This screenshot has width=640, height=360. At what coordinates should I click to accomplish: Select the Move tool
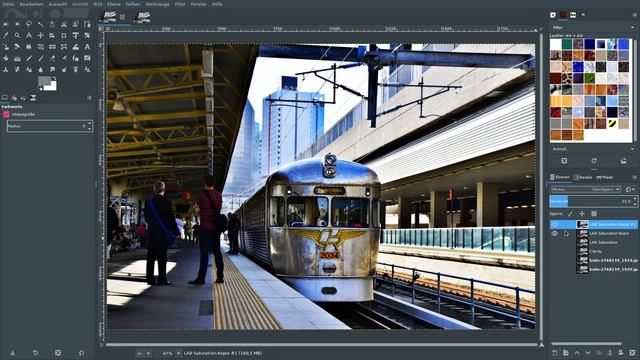[x=40, y=36]
